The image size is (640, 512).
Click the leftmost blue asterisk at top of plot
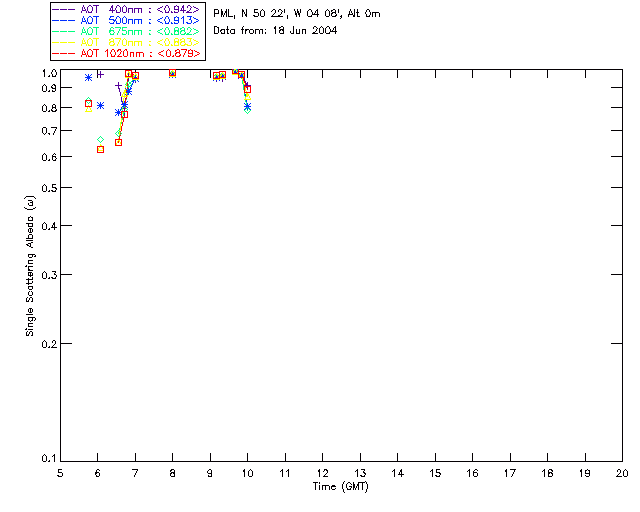point(88,77)
